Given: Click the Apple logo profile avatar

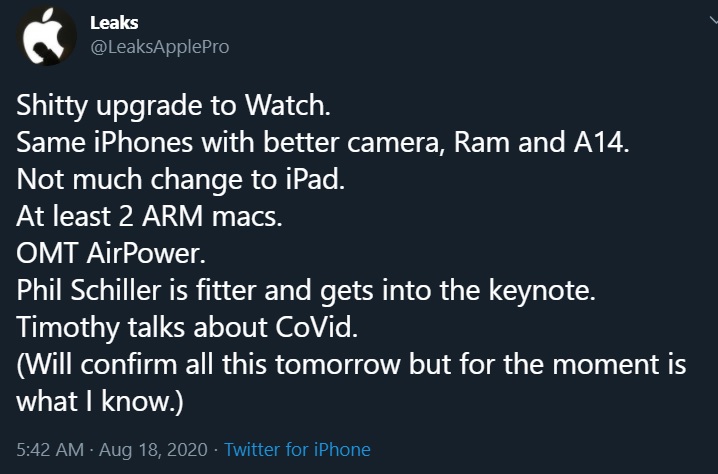Looking at the screenshot, I should click(x=44, y=41).
